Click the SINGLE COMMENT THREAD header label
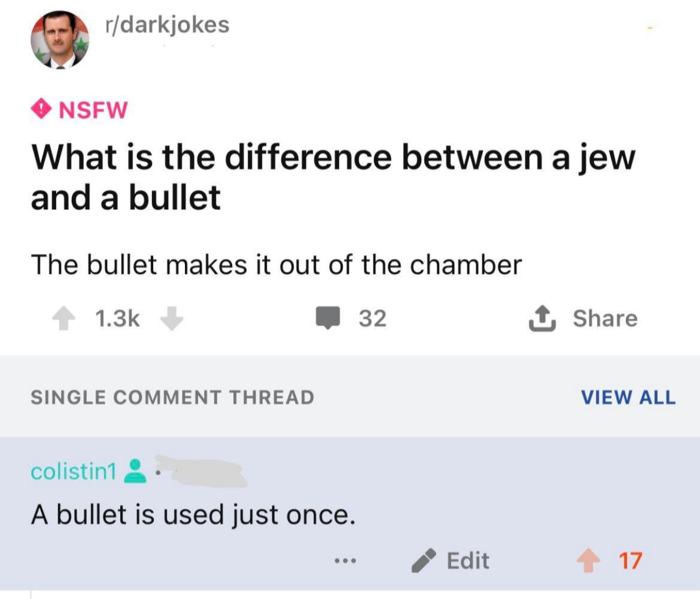The width and height of the screenshot is (700, 599). click(172, 398)
